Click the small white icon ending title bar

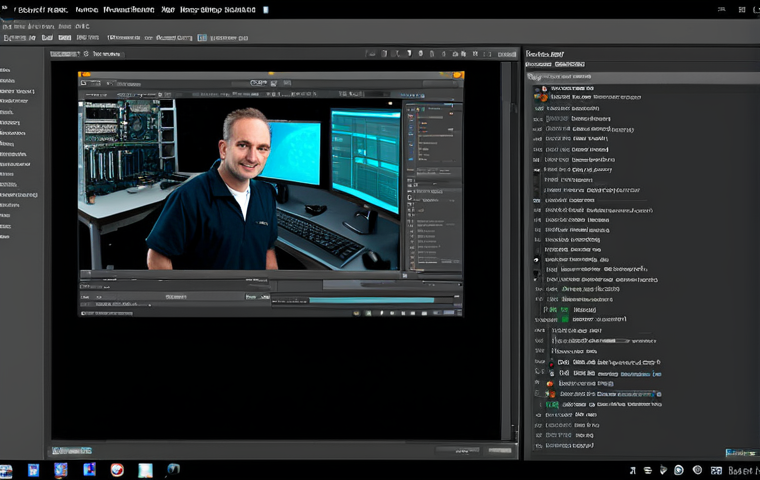(266, 10)
